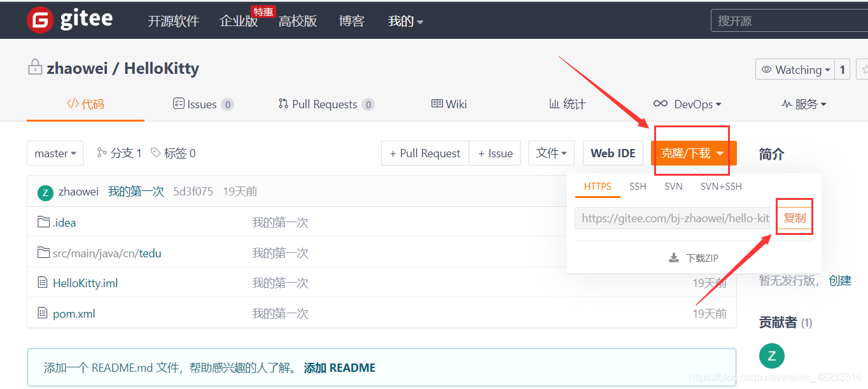Click the + Issue button

click(x=495, y=153)
